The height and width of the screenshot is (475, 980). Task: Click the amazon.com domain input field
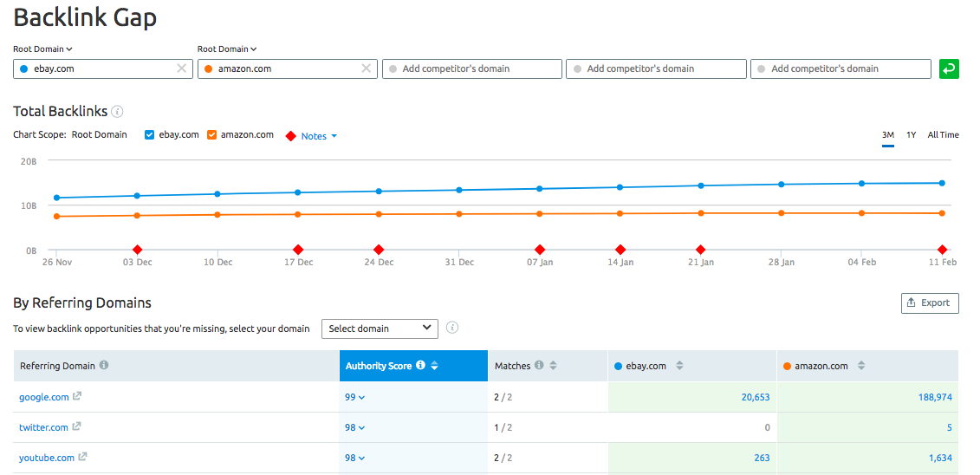(288, 68)
